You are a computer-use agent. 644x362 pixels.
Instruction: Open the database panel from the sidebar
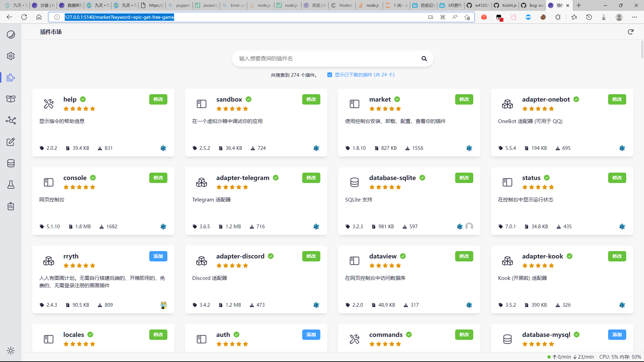[11, 163]
